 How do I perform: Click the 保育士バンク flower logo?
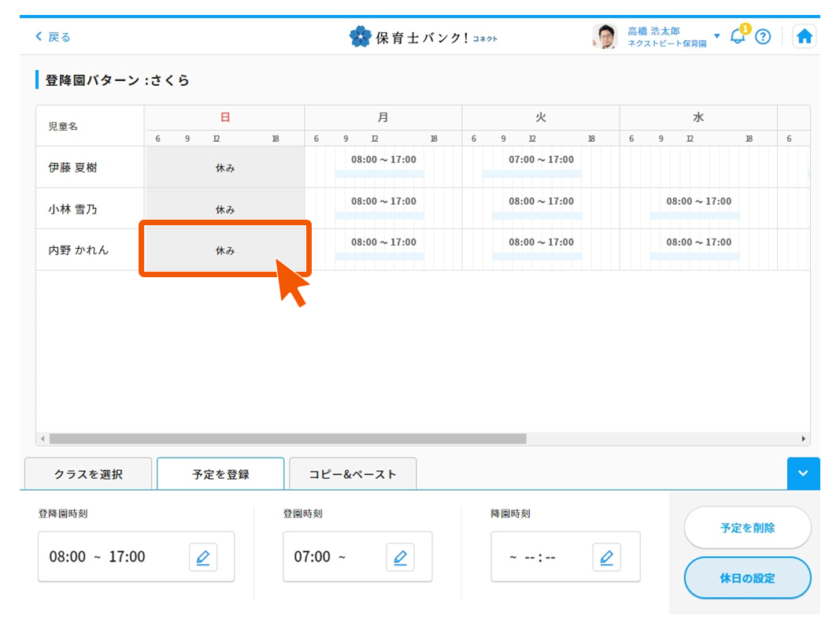(361, 35)
